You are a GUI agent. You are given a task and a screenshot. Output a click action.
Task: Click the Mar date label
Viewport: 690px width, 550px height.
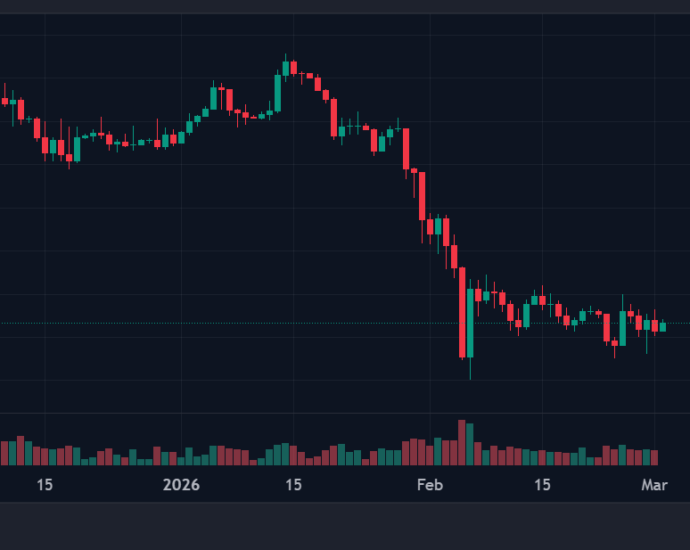[654, 485]
